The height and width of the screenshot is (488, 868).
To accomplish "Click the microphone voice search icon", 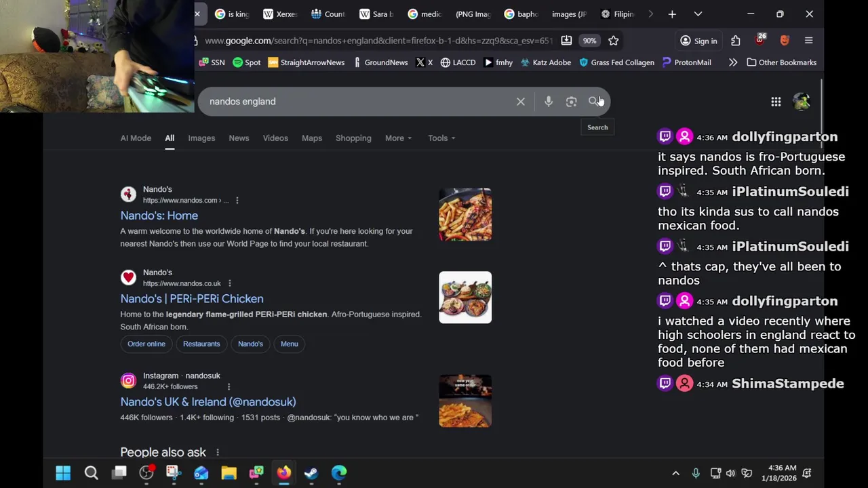I will coord(549,102).
